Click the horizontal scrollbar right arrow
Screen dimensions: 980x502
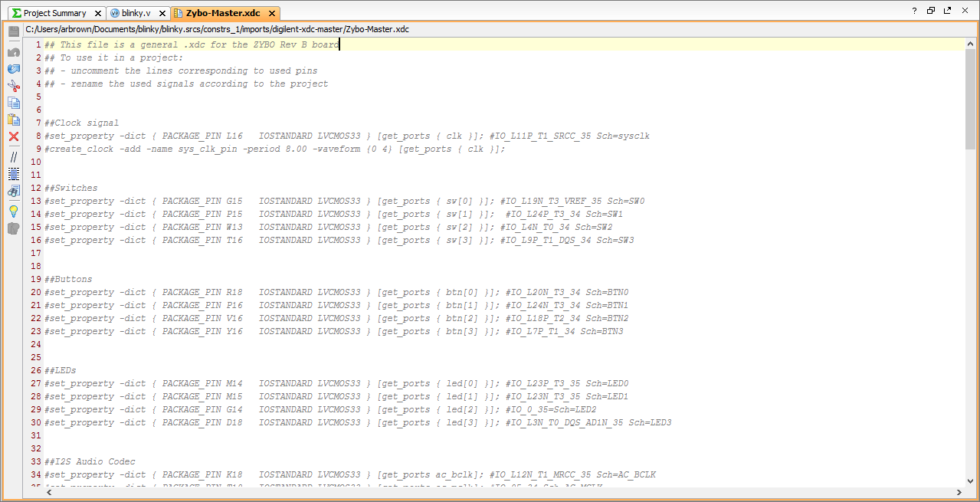coord(959,493)
